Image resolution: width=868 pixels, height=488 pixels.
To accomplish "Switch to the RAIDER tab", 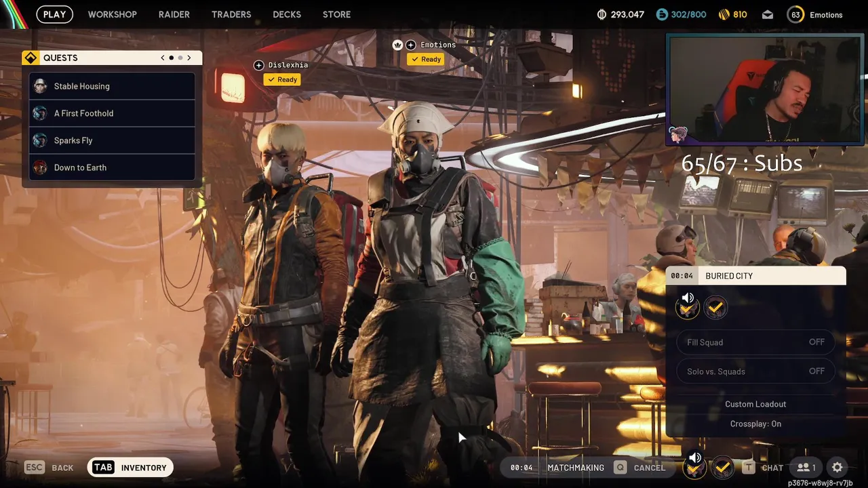I will (174, 14).
